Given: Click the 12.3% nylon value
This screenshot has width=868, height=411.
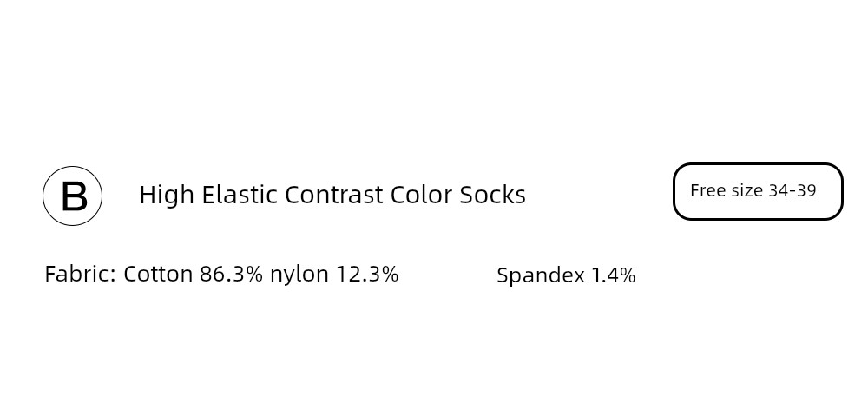Looking at the screenshot, I should coord(367,275).
